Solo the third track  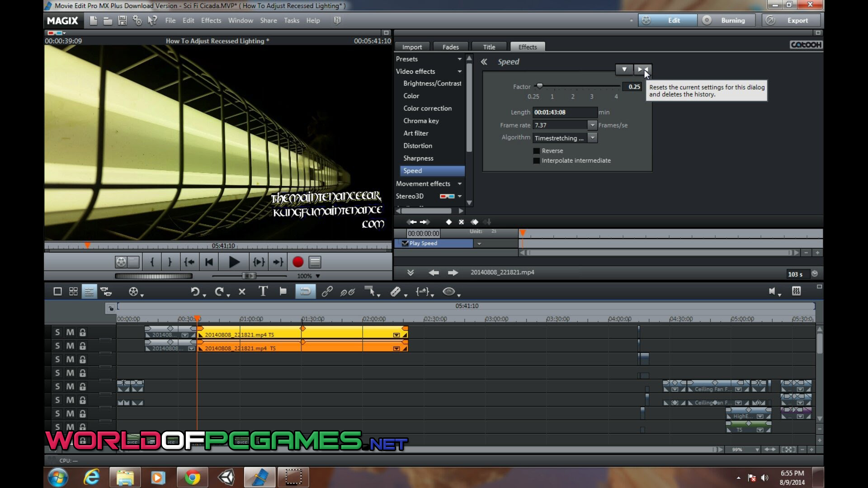57,360
